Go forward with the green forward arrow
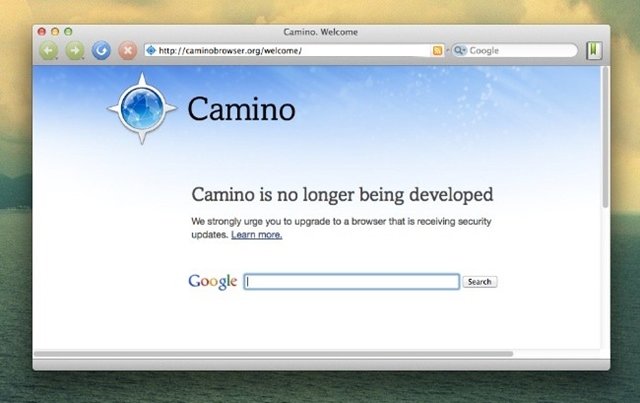The image size is (640, 403). [75, 51]
